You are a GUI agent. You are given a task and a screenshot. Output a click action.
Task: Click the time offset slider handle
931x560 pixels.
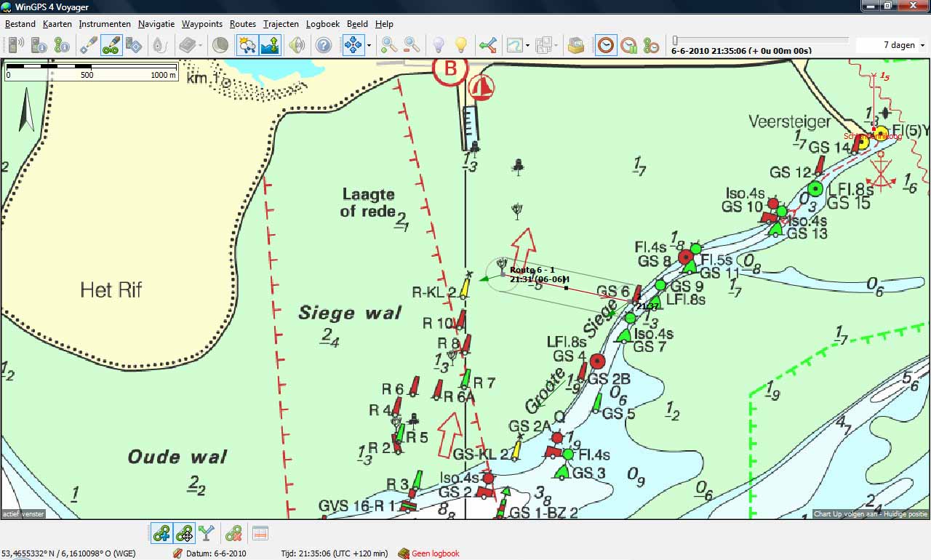pyautogui.click(x=675, y=41)
